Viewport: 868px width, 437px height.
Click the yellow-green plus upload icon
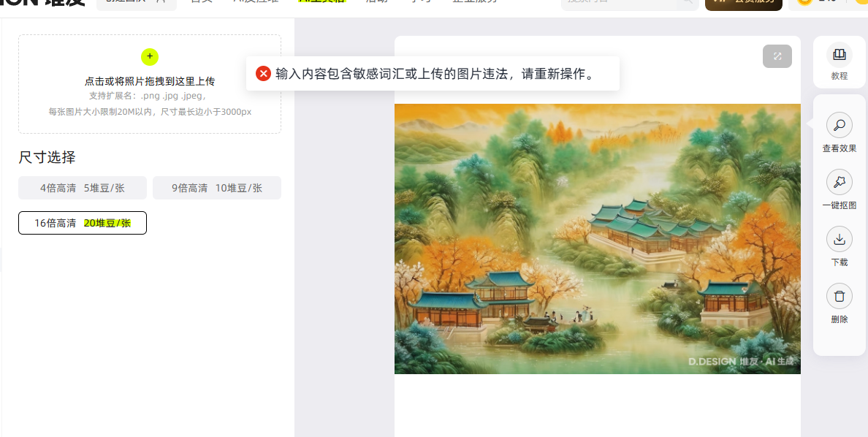[150, 56]
